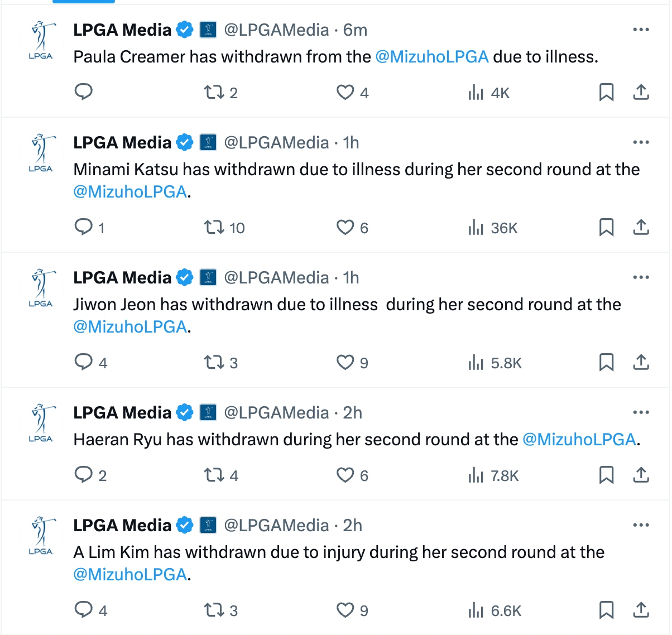Reply to the Paula Creamer withdrawal tweet
Image resolution: width=672 pixels, height=635 pixels.
click(x=84, y=92)
